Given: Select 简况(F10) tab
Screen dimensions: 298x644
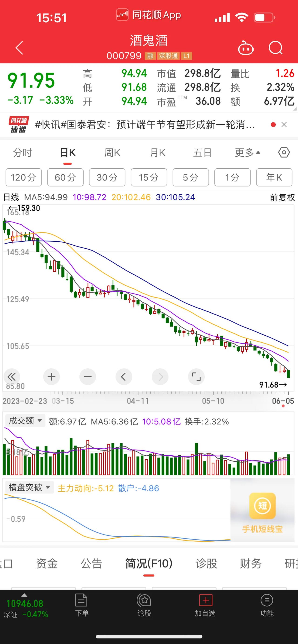Looking at the screenshot, I should [149, 564].
